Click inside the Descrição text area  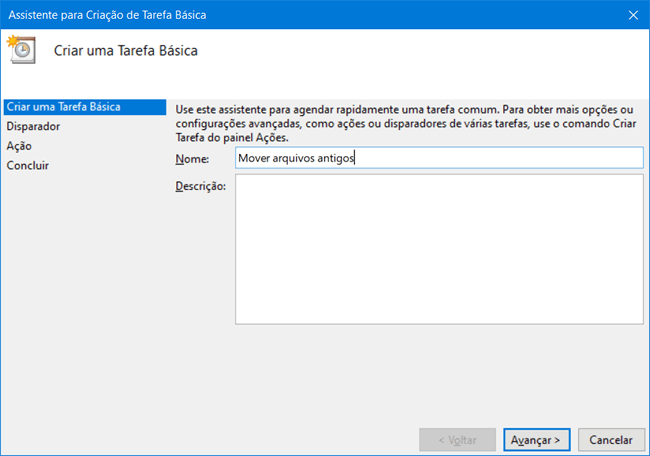[439, 250]
